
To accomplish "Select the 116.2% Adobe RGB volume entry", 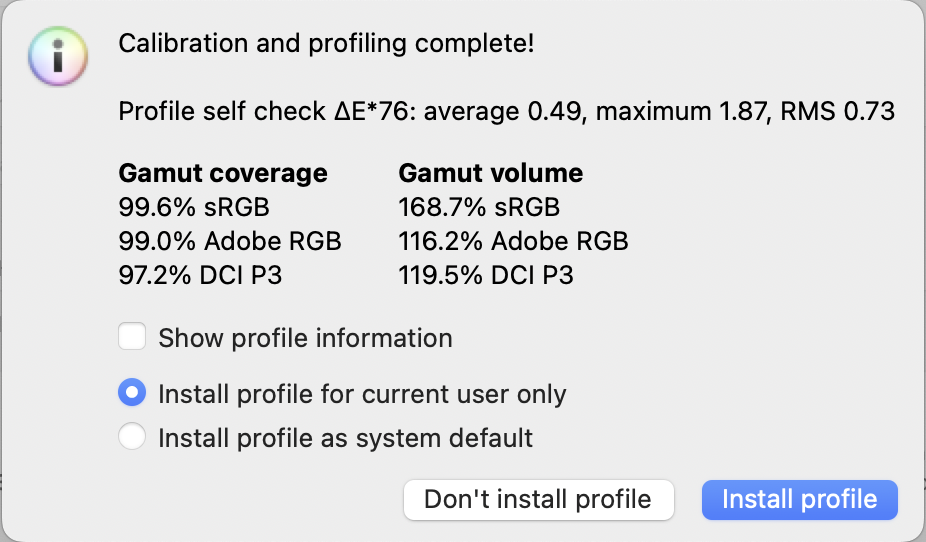I will (513, 241).
